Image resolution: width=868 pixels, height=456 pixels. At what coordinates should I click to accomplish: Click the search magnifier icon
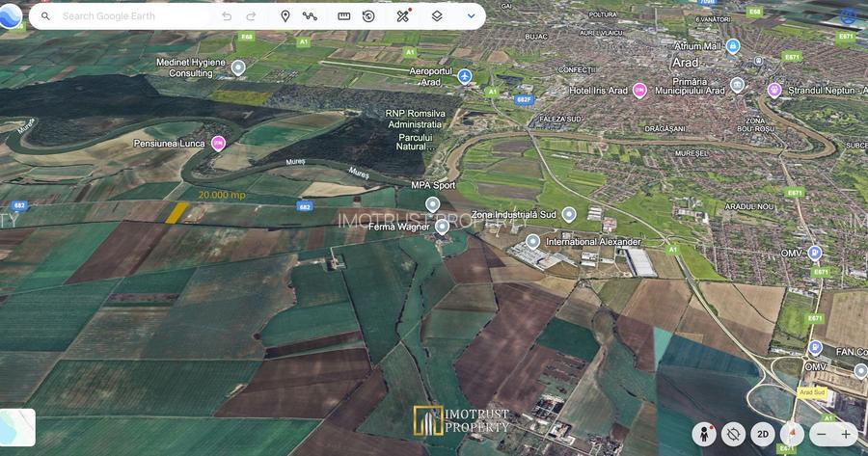(x=46, y=16)
